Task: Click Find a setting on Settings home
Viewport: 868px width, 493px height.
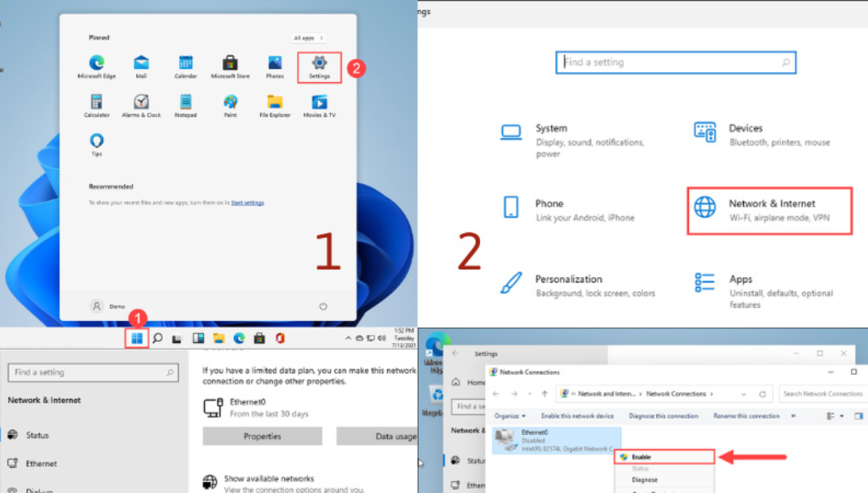Action: point(676,63)
